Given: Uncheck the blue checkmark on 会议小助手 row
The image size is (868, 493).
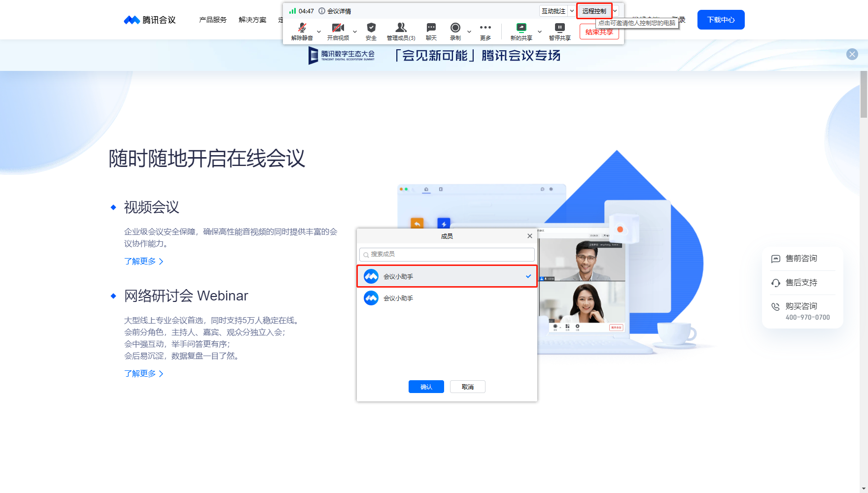Looking at the screenshot, I should pos(528,276).
